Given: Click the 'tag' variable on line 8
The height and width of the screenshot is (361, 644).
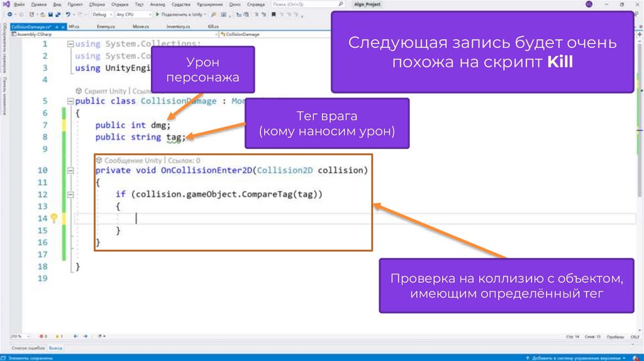Looking at the screenshot, I should coord(174,137).
